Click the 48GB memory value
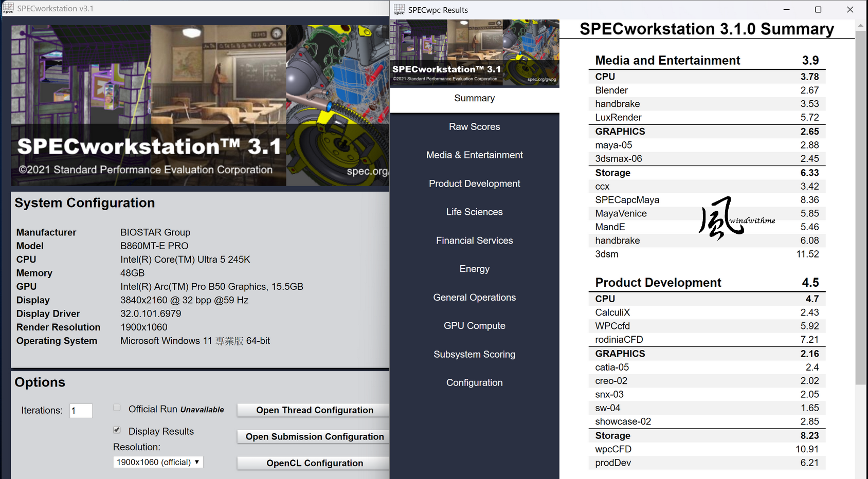868x479 pixels. (132, 273)
